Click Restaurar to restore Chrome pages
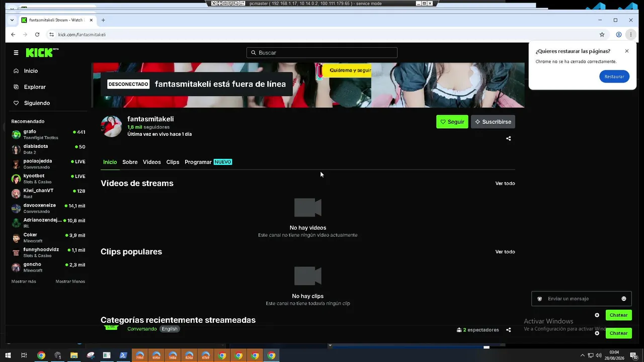Image resolution: width=644 pixels, height=362 pixels. (x=614, y=76)
